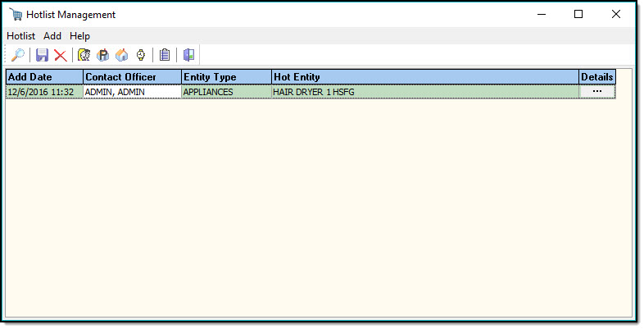Sort by the Add Date column header

tap(44, 77)
